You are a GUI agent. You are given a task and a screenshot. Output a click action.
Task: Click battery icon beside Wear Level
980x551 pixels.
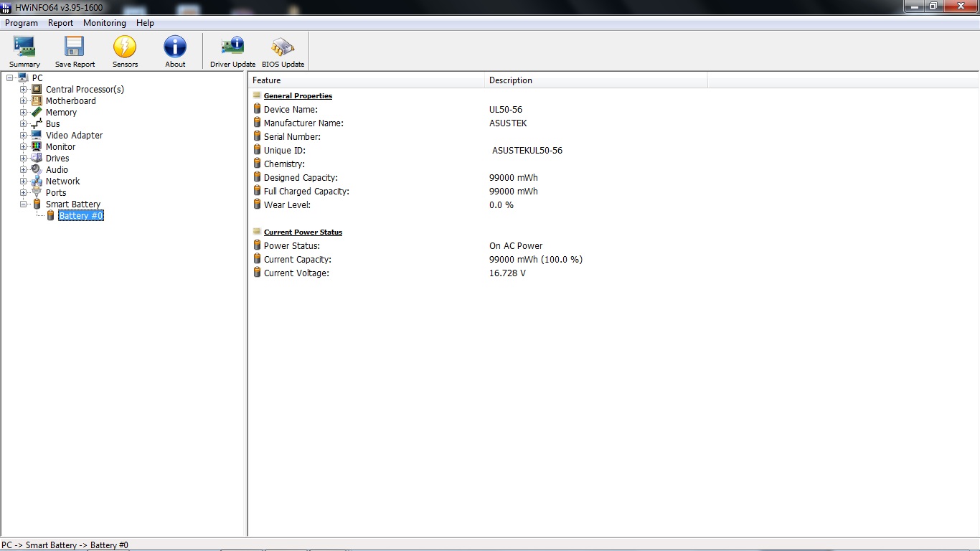pos(257,204)
